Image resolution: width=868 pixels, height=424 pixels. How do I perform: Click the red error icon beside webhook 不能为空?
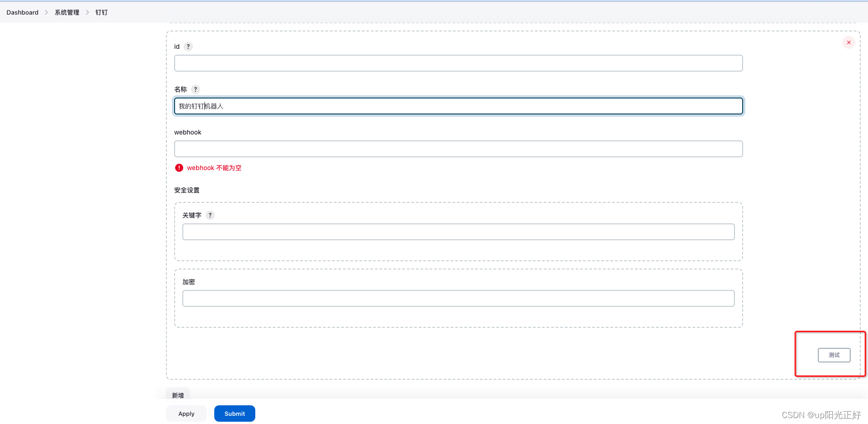pos(179,168)
